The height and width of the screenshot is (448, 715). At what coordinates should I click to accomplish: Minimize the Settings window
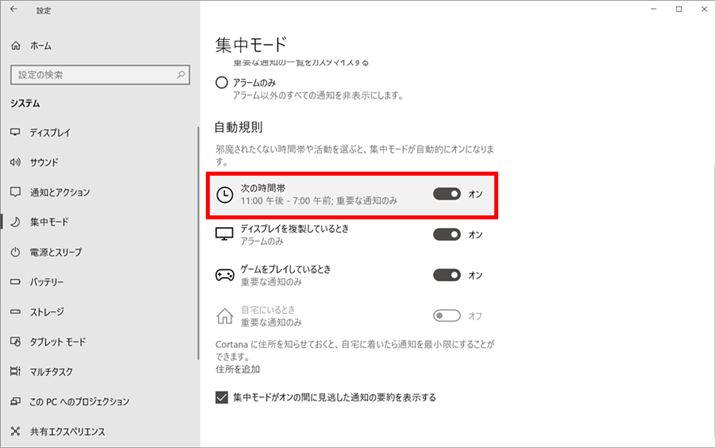653,9
